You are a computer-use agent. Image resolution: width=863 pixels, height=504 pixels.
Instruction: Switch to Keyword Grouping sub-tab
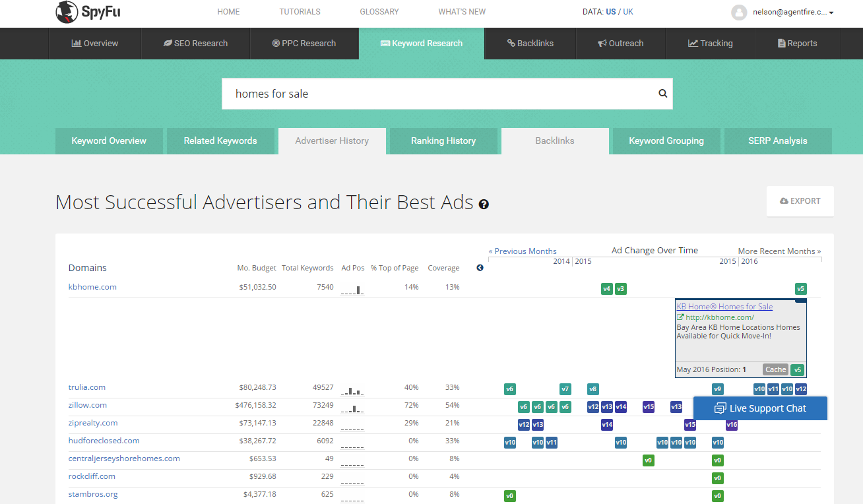pos(666,141)
